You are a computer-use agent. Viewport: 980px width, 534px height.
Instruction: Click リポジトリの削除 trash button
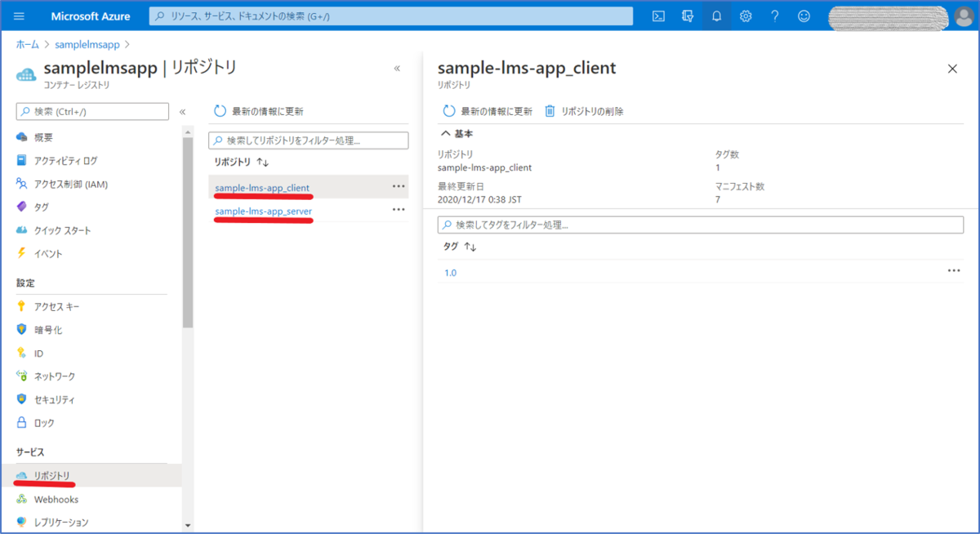[x=584, y=111]
